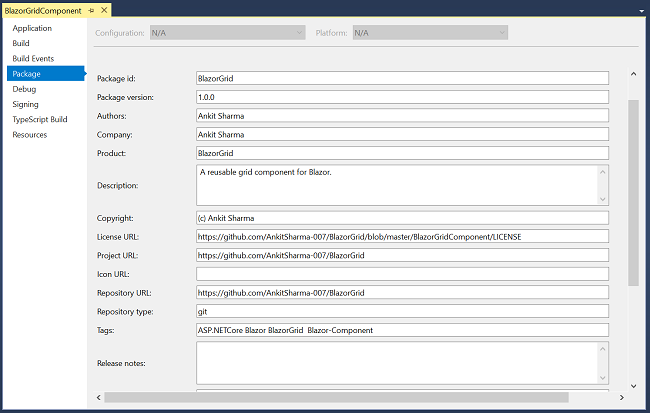Close the BlazorGridComponent tab

[x=104, y=10]
